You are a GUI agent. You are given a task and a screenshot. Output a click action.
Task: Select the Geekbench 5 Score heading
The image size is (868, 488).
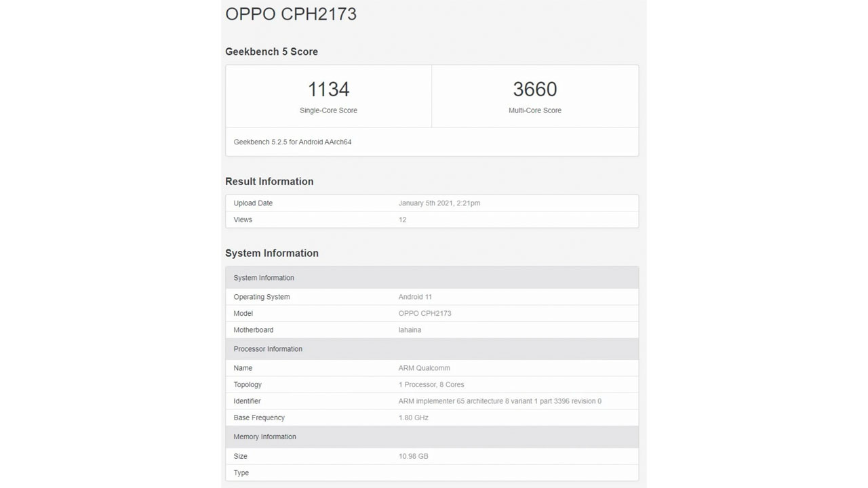click(x=271, y=52)
